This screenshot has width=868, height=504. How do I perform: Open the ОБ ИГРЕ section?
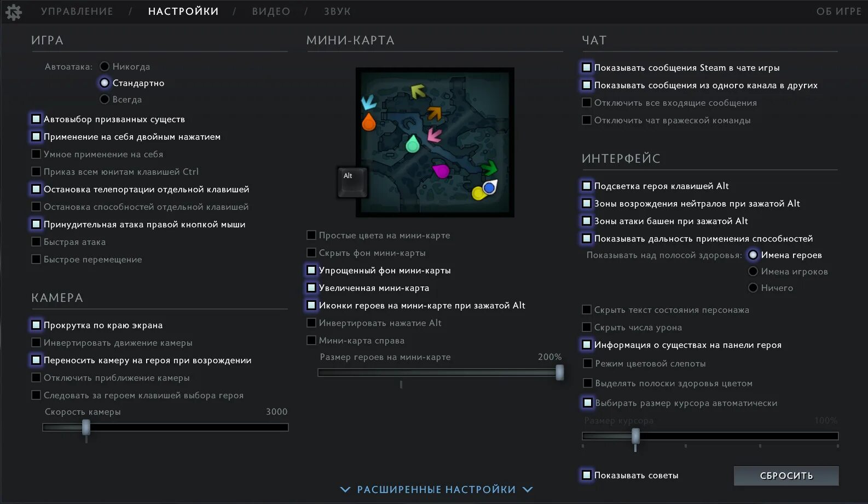tap(839, 12)
